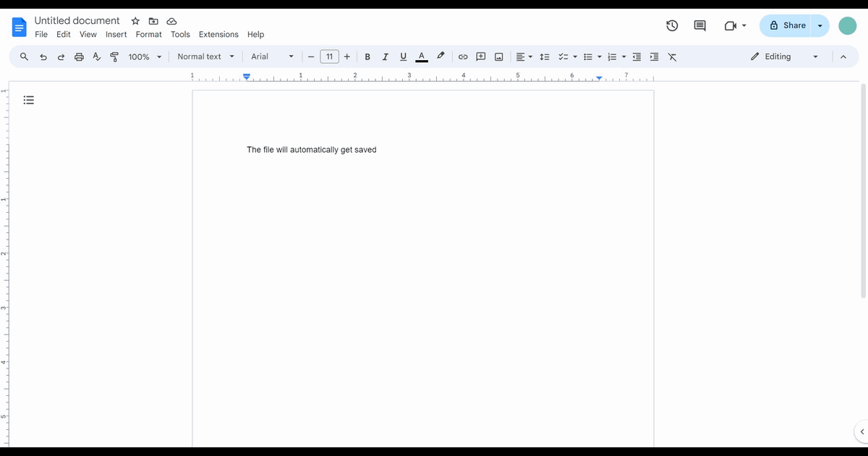This screenshot has width=868, height=456.
Task: Click the vertical scrollbar
Action: 863,190
